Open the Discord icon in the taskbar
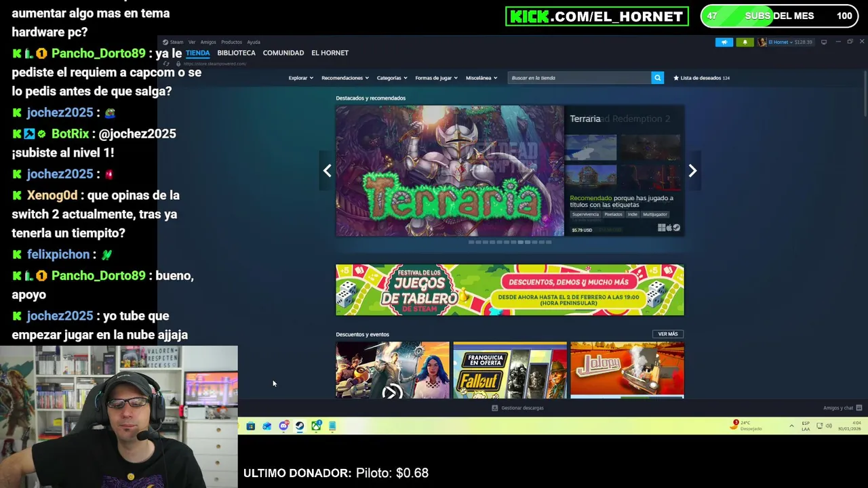 tap(283, 426)
